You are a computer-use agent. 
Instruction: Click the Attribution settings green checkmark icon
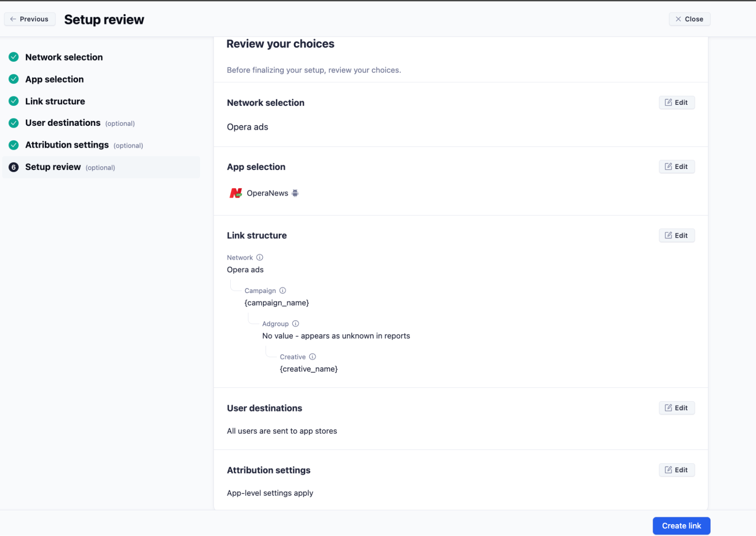(14, 145)
